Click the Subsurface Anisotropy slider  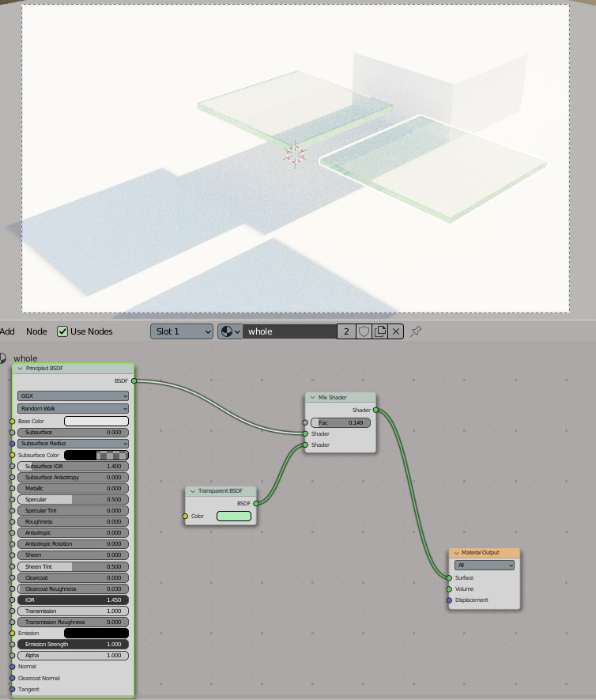74,477
